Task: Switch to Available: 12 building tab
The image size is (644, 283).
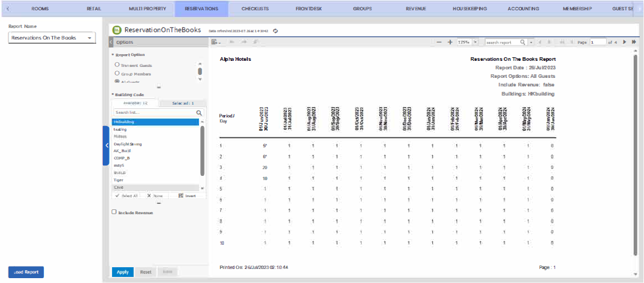Action: tap(135, 103)
